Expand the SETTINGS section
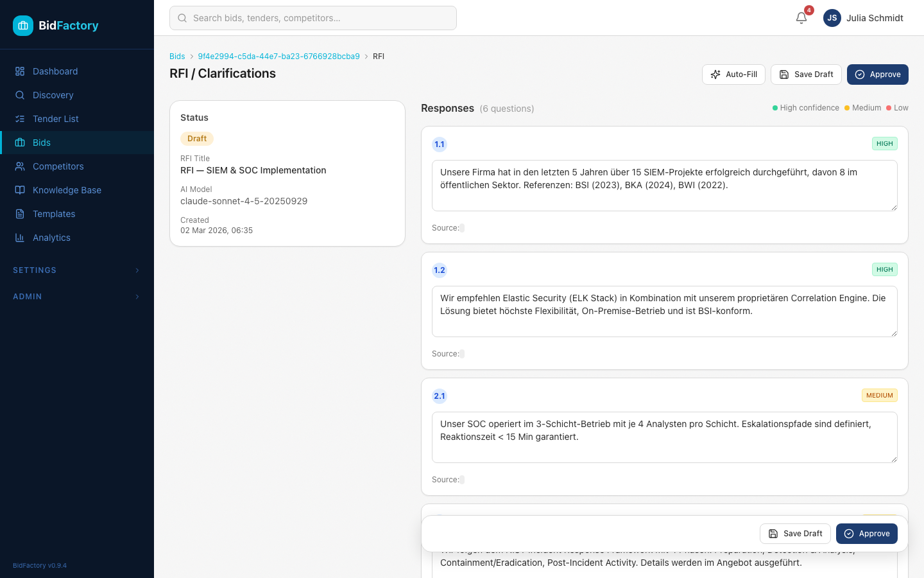Screen dimensions: 924x578 click(77, 270)
